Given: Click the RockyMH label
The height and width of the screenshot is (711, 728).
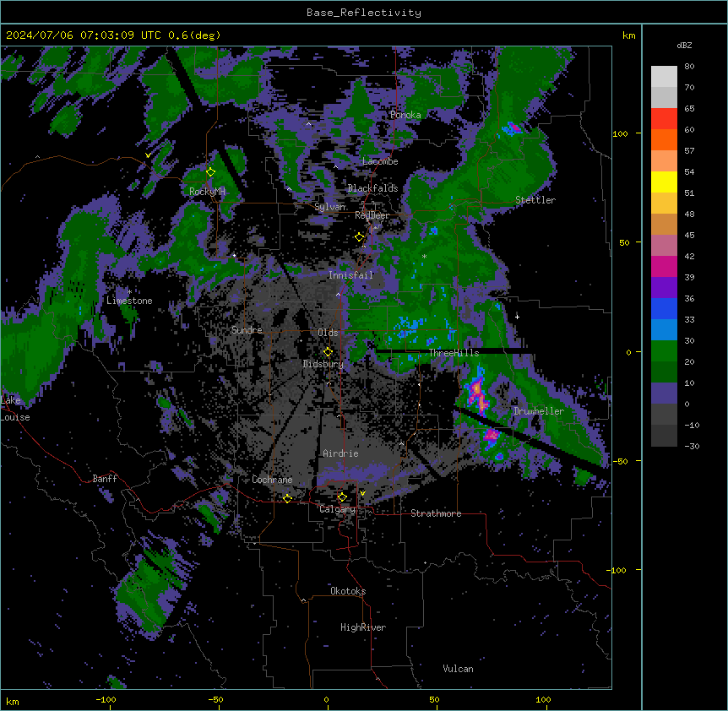Looking at the screenshot, I should [x=207, y=192].
